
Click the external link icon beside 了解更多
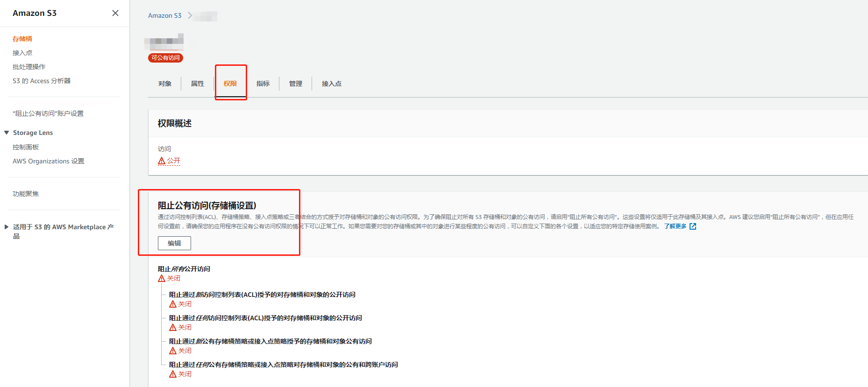(693, 226)
